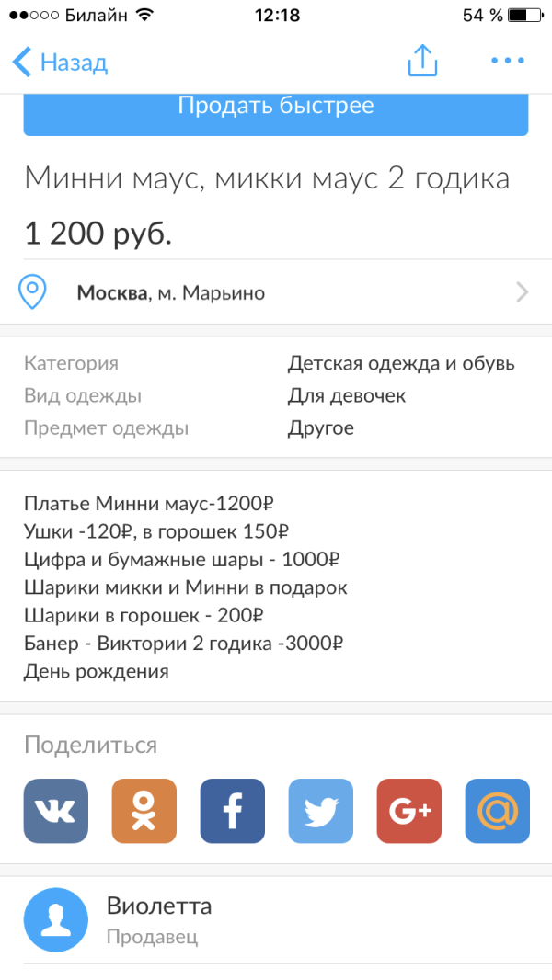This screenshot has height=980, width=552.
Task: Share the listing on Google Plus
Action: click(x=409, y=811)
